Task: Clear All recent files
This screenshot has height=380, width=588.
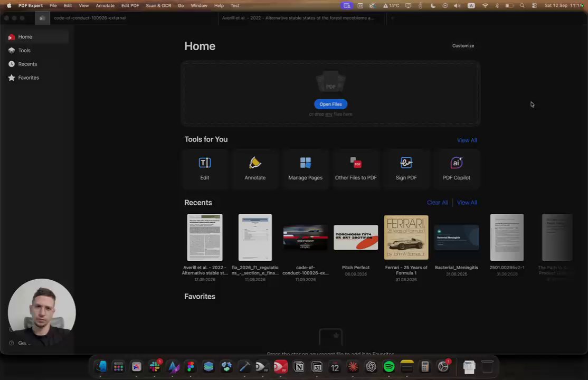Action: click(437, 203)
